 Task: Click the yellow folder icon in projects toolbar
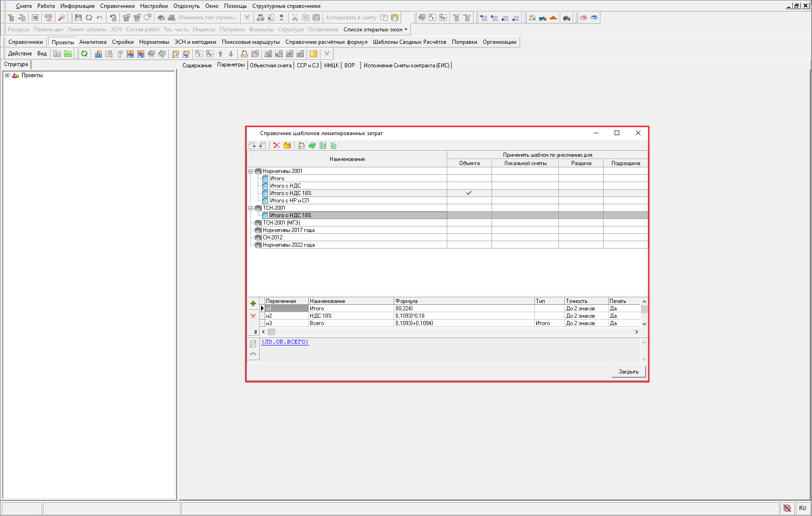click(x=314, y=53)
